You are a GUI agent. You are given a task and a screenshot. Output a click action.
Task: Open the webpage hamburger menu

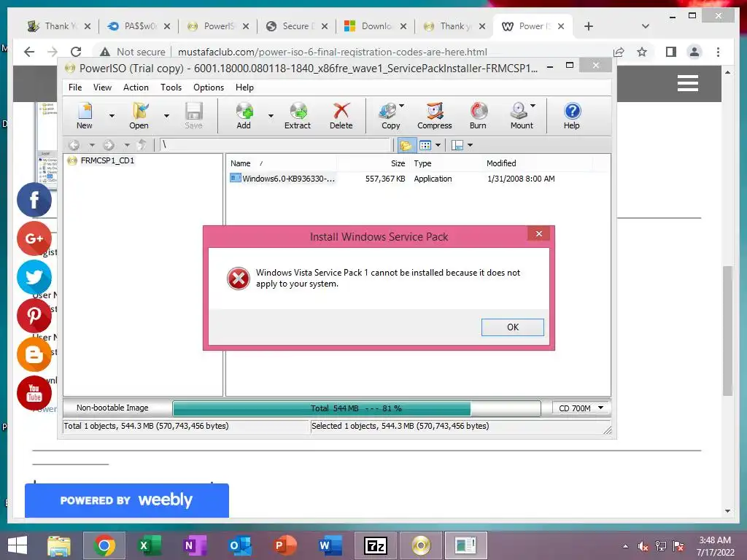coord(688,83)
